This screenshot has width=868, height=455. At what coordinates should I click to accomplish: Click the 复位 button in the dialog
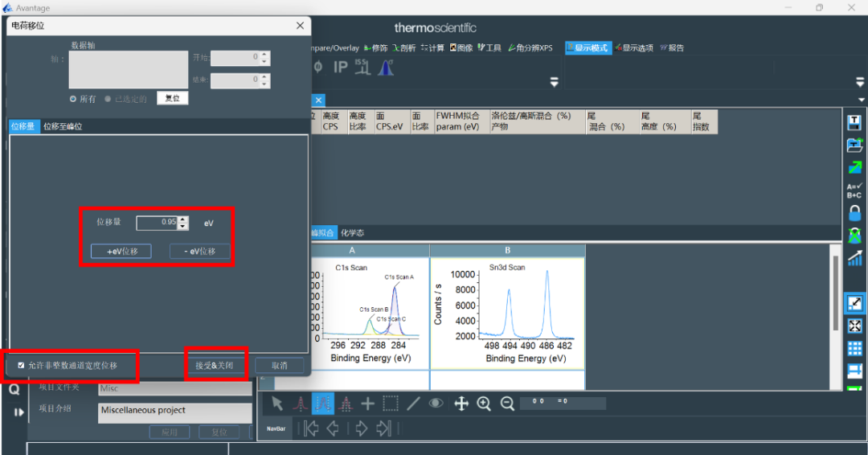point(172,98)
